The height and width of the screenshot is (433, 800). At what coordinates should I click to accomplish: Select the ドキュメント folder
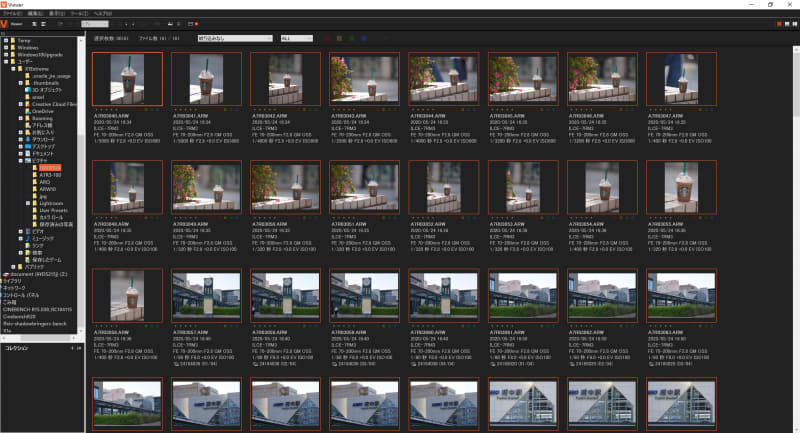pos(43,154)
